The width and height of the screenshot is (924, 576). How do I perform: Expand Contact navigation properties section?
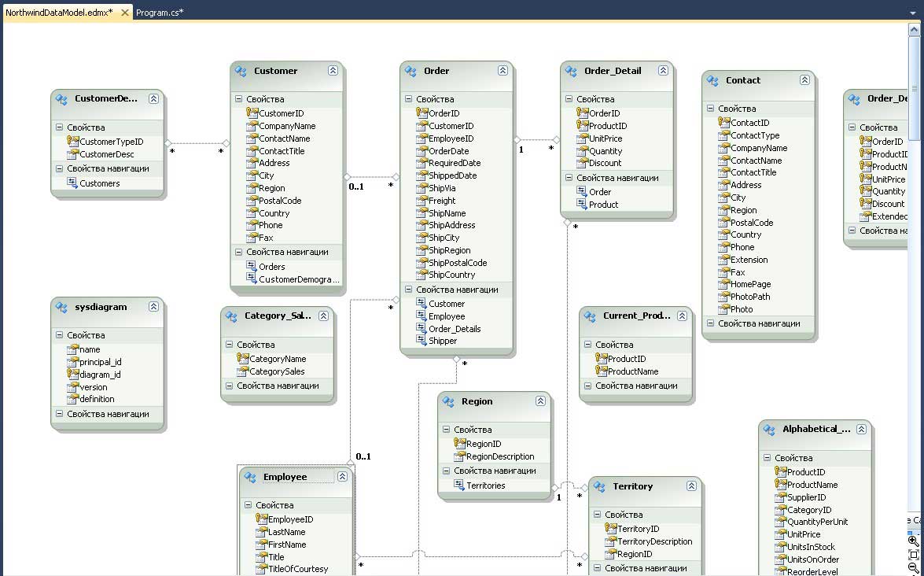(710, 323)
